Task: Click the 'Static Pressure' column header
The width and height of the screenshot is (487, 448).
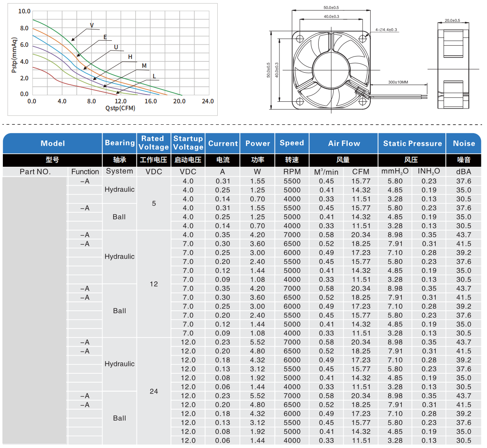Action: pos(412,143)
